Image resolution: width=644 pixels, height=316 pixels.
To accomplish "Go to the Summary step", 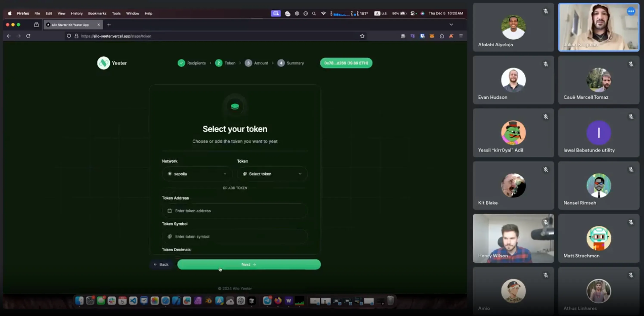I will 291,63.
